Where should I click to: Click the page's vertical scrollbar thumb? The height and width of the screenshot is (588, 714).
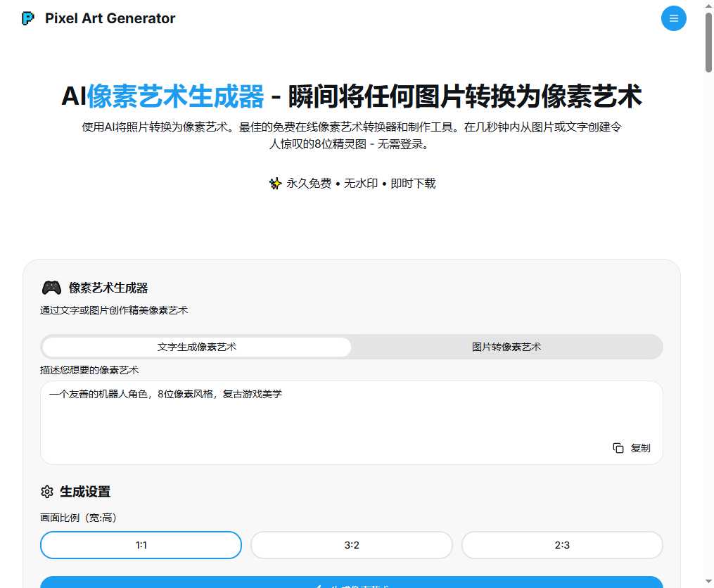click(708, 42)
